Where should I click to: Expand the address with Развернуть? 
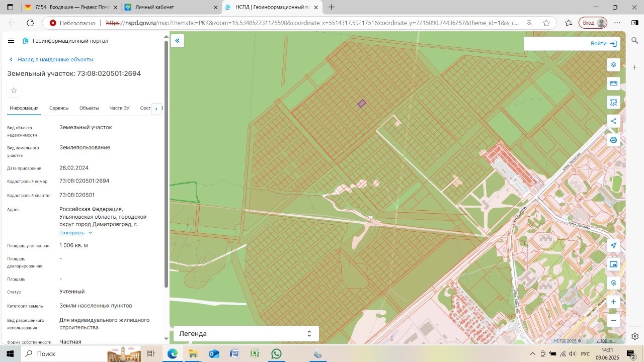(76, 233)
